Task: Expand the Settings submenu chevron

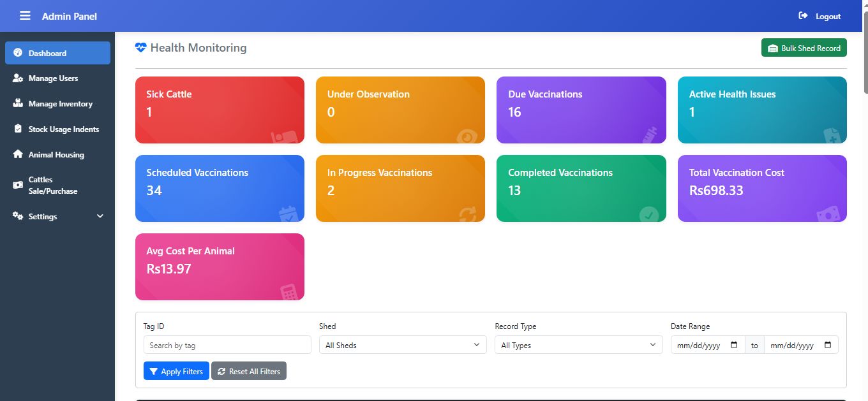Action: pyautogui.click(x=100, y=217)
